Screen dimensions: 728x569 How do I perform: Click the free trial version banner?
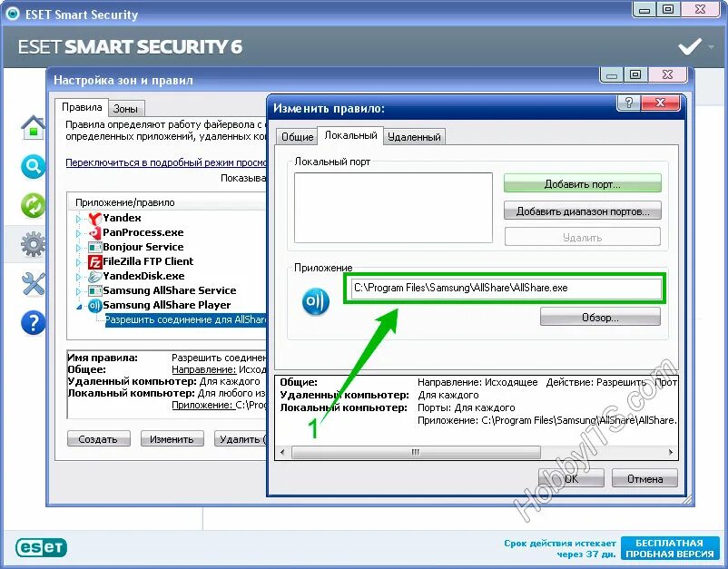point(670,548)
